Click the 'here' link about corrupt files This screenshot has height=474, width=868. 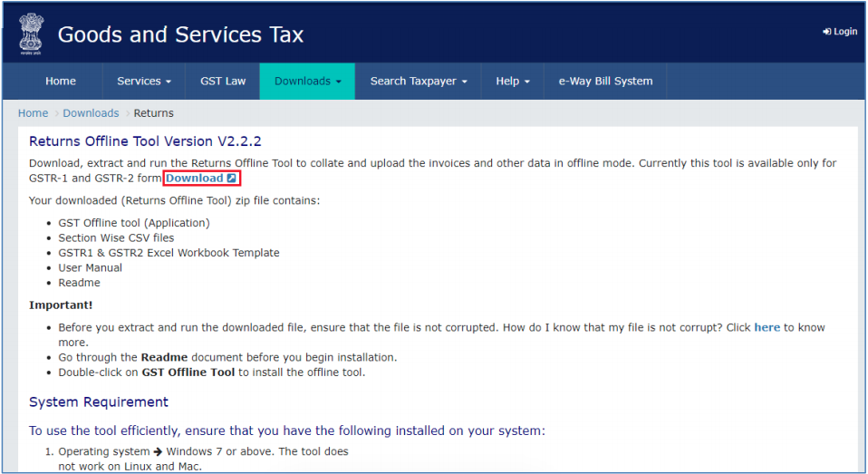coord(767,327)
